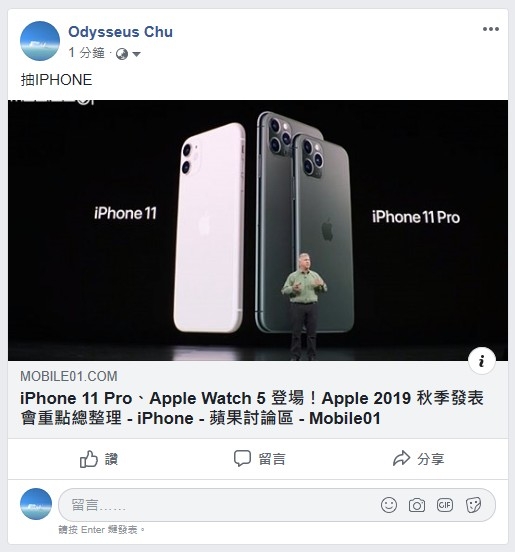Click the 分享 share button label
The image size is (515, 552).
click(x=431, y=459)
